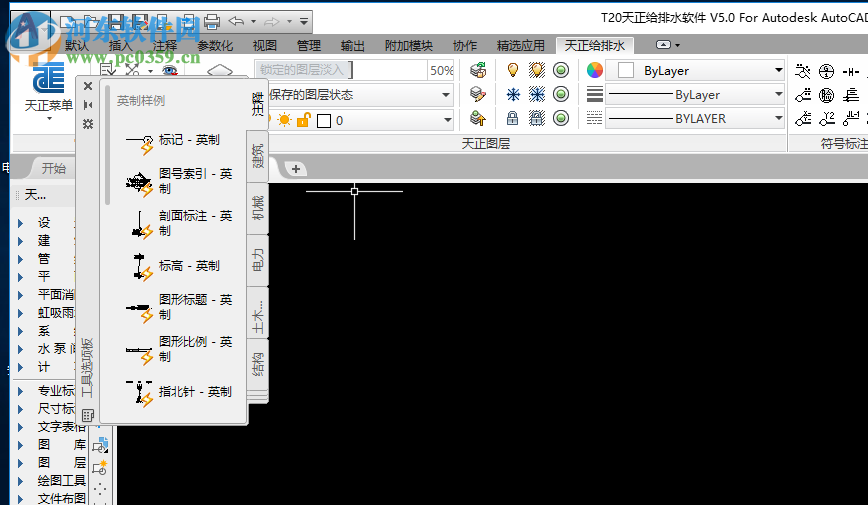Click green circle beside padlock icons

561,118
